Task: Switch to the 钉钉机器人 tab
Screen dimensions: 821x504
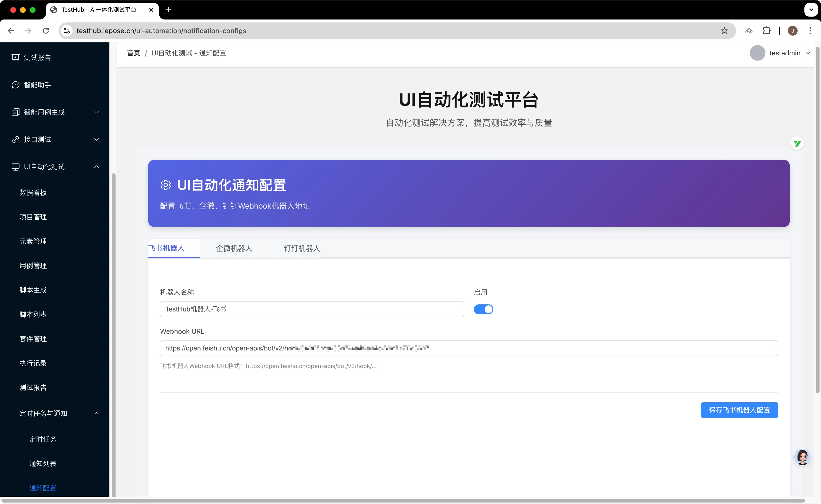Action: coord(302,248)
